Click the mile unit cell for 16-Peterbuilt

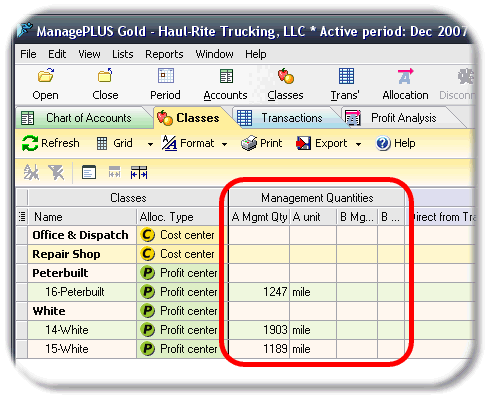click(313, 292)
